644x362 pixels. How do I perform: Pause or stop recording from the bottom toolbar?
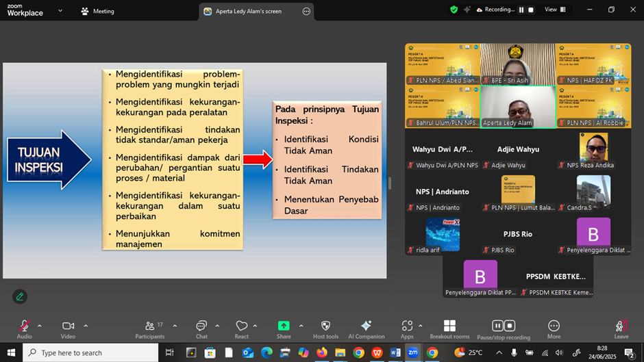tap(504, 327)
